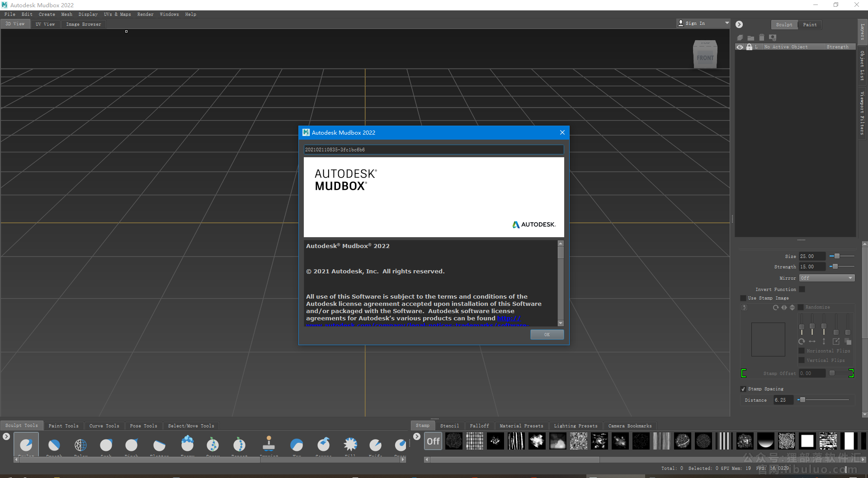Toggle Horizontal Flips checkbox
868x478 pixels.
click(x=801, y=351)
